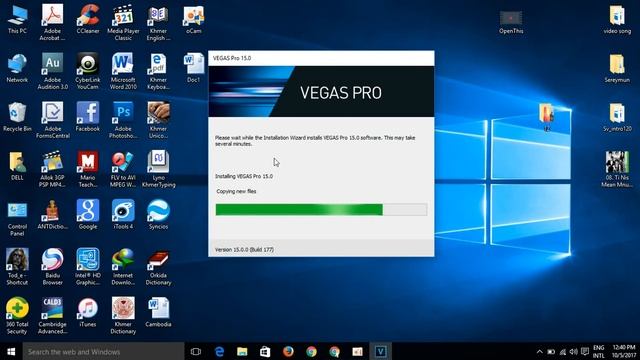Open the video song folder
Viewport: 640px width, 360px height.
(617, 19)
